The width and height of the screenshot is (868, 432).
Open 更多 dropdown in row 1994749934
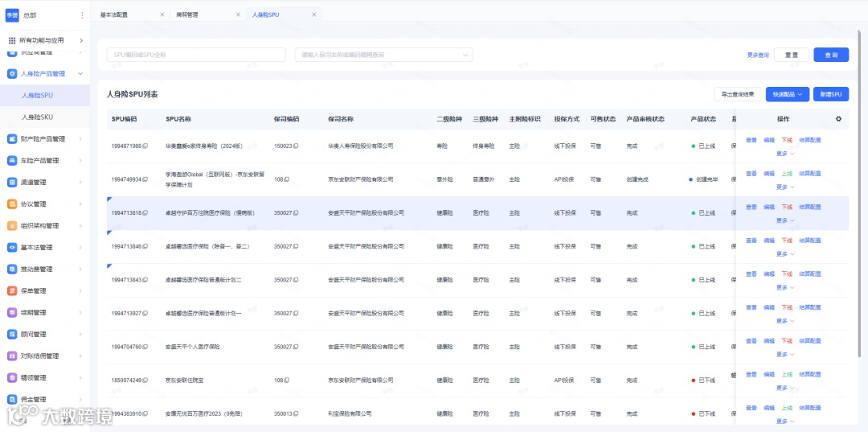[x=785, y=187]
